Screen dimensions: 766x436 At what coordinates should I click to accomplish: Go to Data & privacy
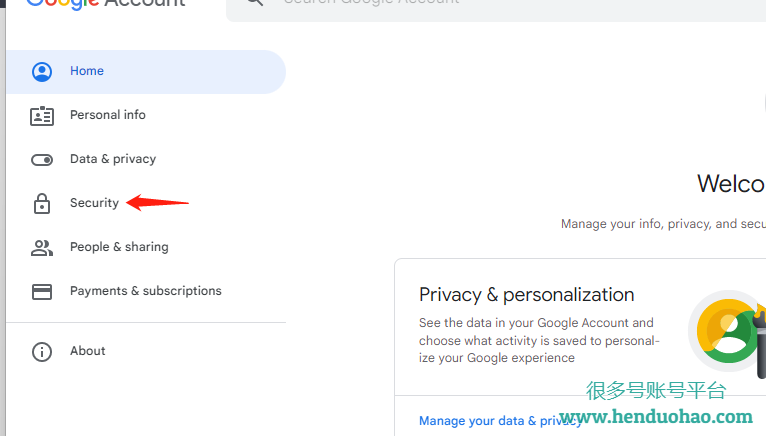[x=146, y=159]
